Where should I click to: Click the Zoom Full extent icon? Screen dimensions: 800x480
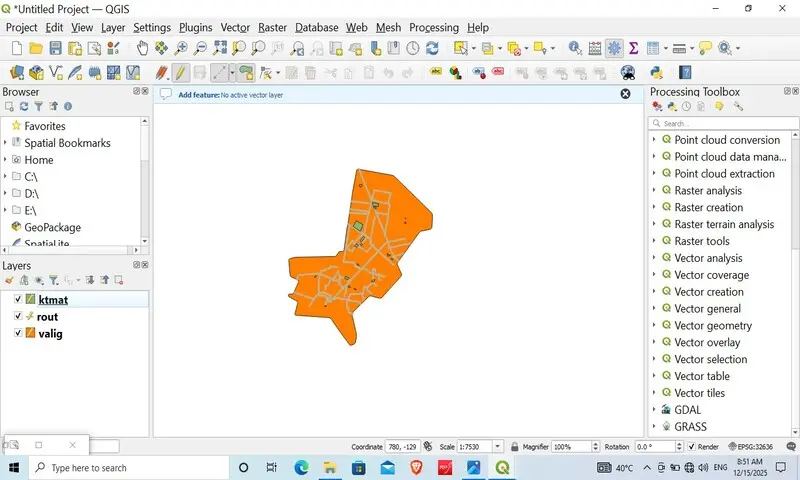click(x=220, y=48)
